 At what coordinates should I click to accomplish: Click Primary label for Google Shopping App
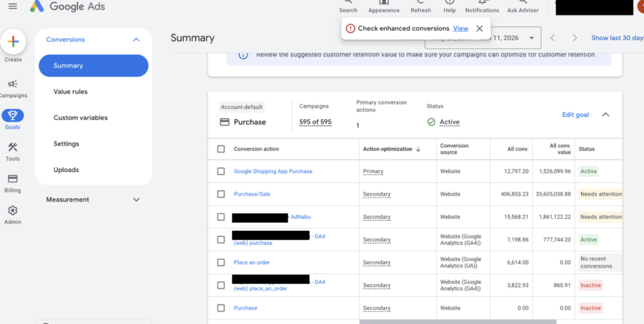373,171
